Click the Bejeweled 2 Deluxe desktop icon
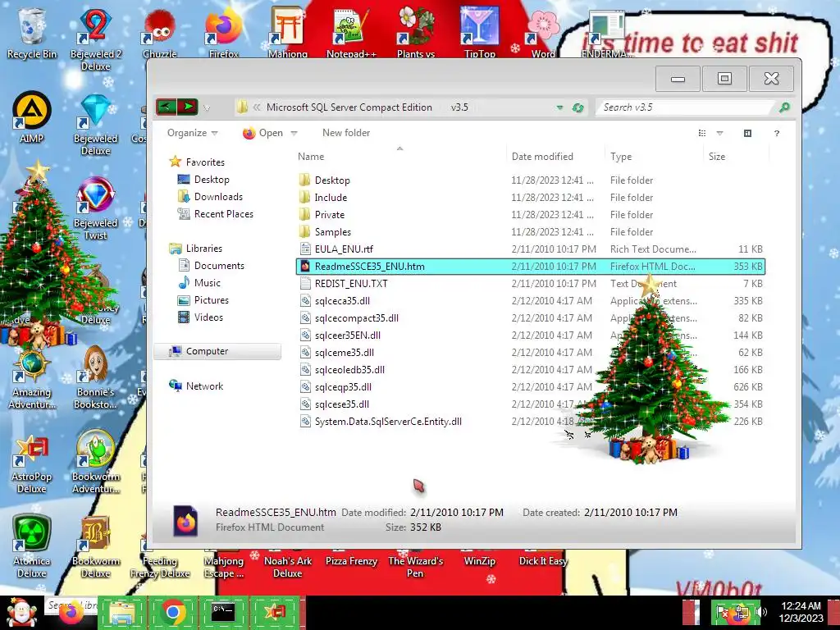This screenshot has height=630, width=840. coord(95,39)
